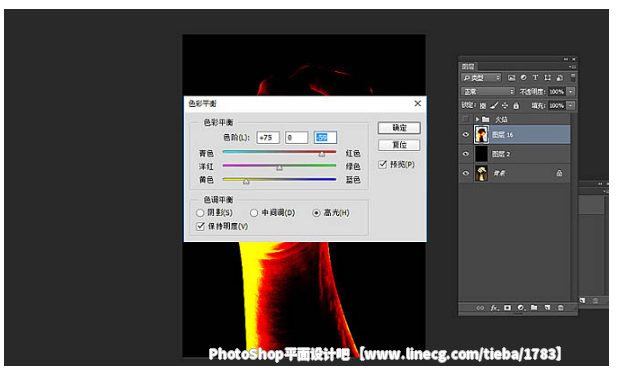Select the Layers panel tab
The width and height of the screenshot is (617, 373).
point(468,66)
